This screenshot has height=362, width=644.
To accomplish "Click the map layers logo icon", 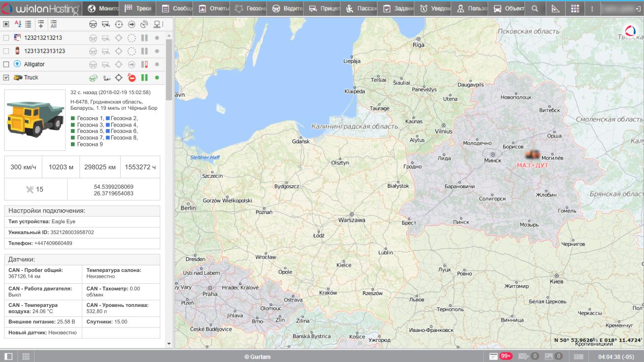I will tap(630, 32).
